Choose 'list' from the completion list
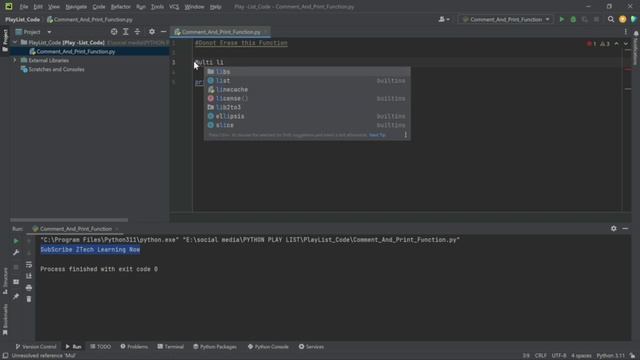640x360 pixels. tap(307, 81)
